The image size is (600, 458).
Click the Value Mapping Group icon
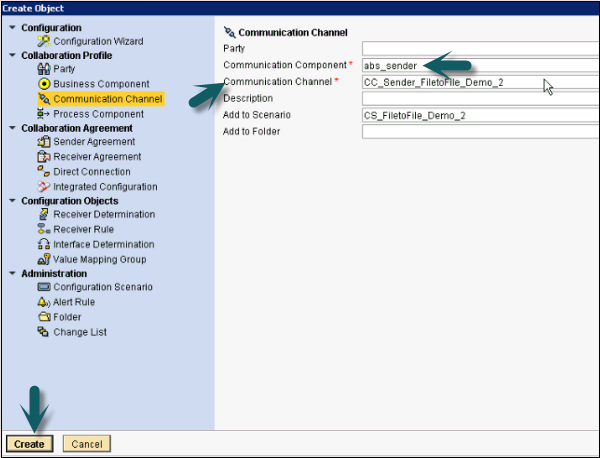click(43, 260)
